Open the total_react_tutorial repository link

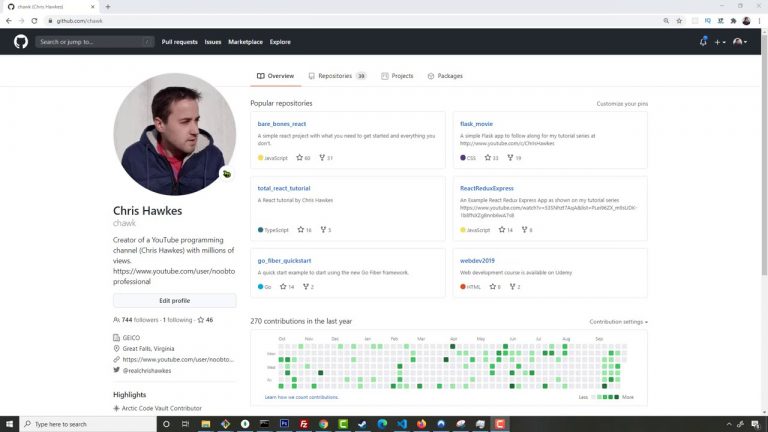[x=284, y=188]
